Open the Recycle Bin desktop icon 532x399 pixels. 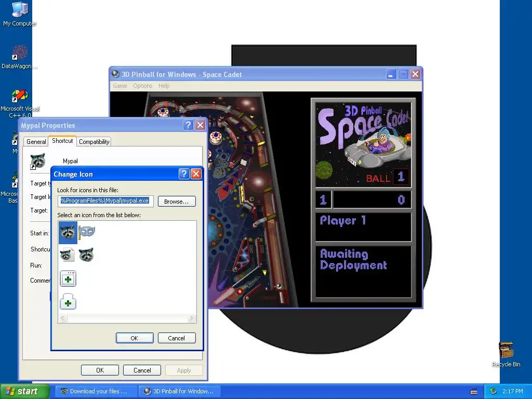[506, 354]
